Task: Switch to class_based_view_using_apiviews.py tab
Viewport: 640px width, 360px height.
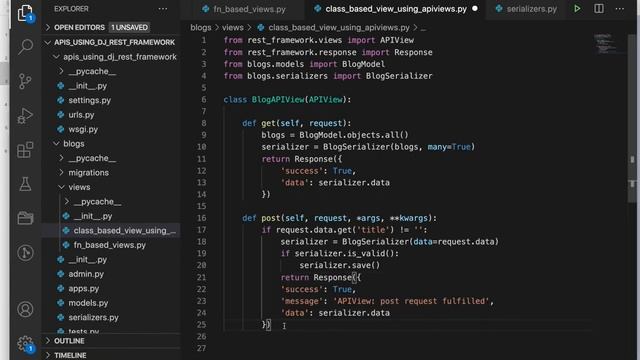Action: coord(396,9)
